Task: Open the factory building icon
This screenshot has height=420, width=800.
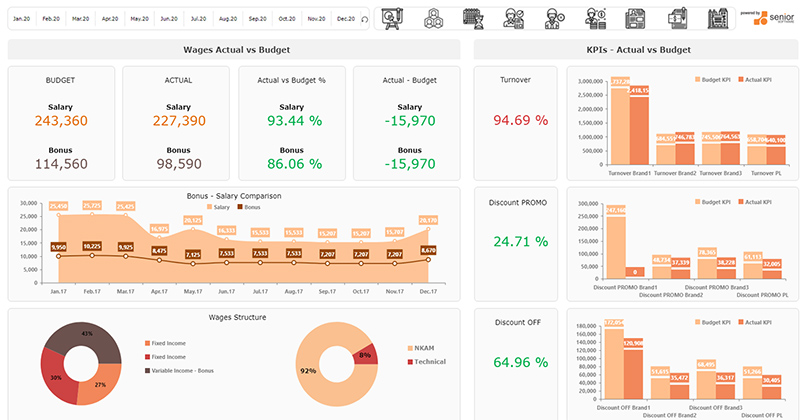Action: point(718,19)
